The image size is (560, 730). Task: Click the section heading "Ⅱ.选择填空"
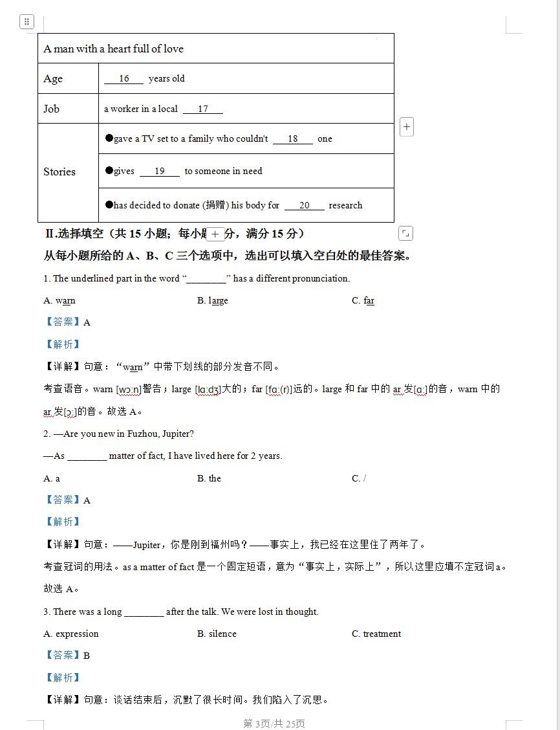(175, 233)
